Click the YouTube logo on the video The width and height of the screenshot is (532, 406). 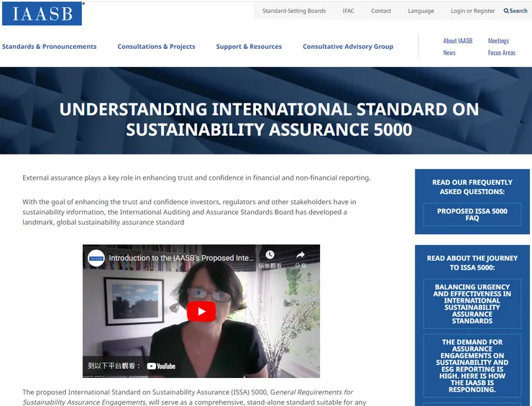pyautogui.click(x=161, y=366)
